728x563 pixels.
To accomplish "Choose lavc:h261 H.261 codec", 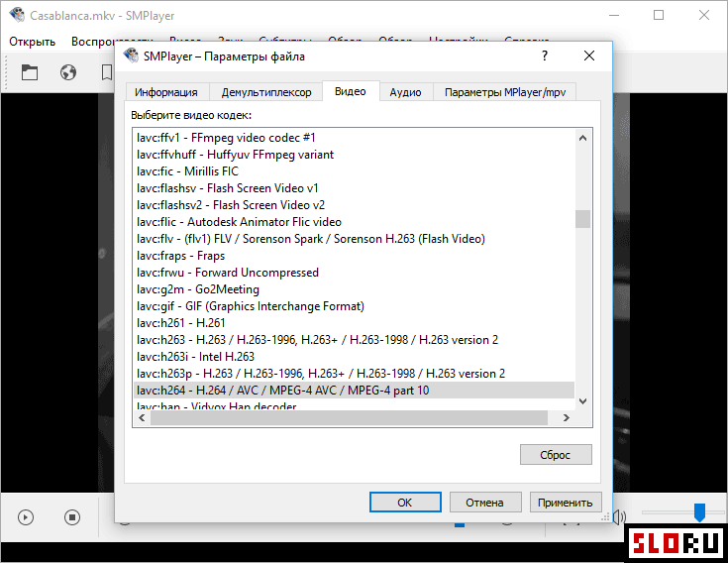I will click(354, 323).
